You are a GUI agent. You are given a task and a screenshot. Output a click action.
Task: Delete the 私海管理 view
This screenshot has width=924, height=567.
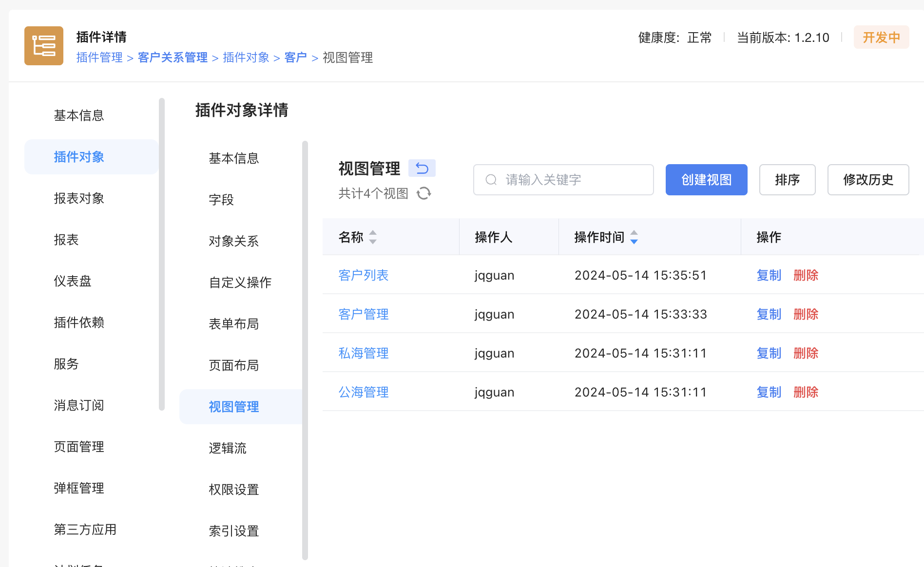point(806,353)
